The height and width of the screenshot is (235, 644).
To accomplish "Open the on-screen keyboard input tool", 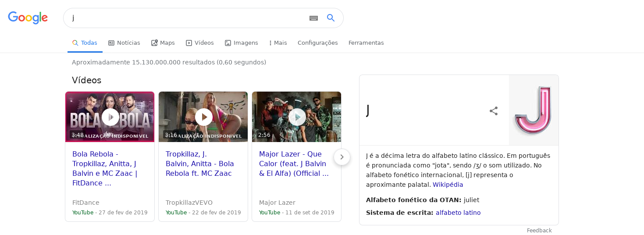I will click(313, 18).
